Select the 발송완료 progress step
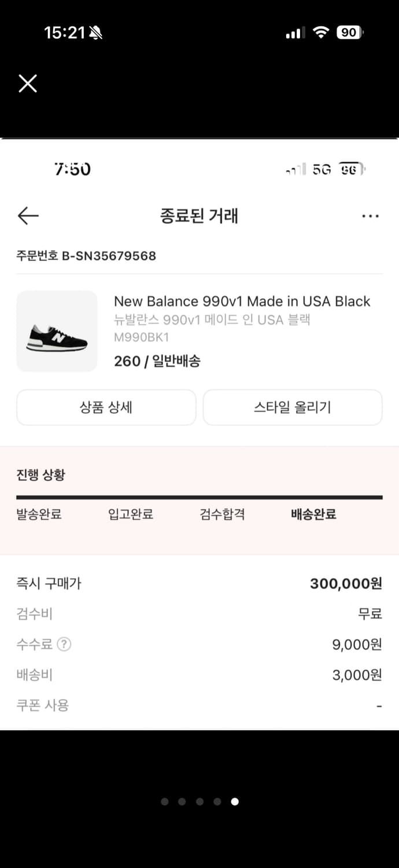 [x=39, y=514]
